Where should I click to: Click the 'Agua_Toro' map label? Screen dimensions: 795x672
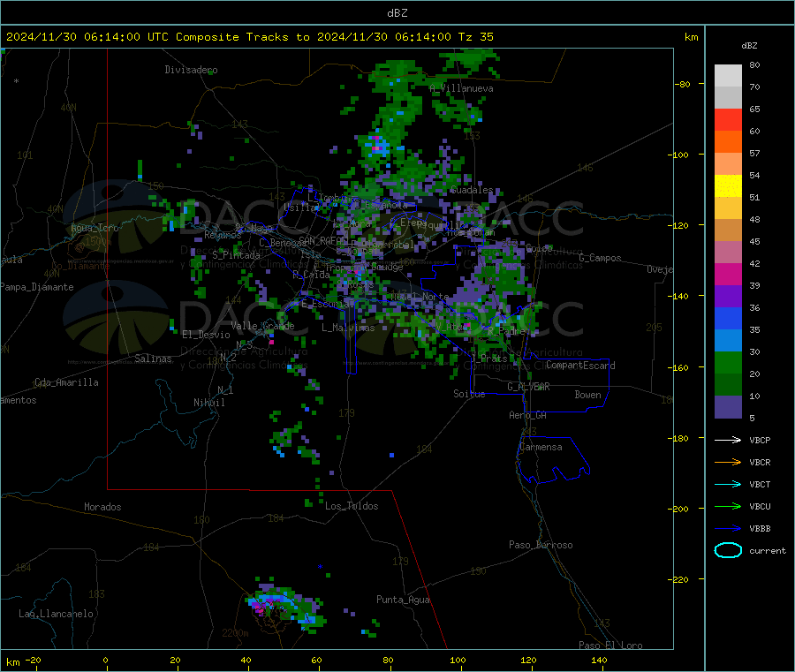(x=95, y=228)
